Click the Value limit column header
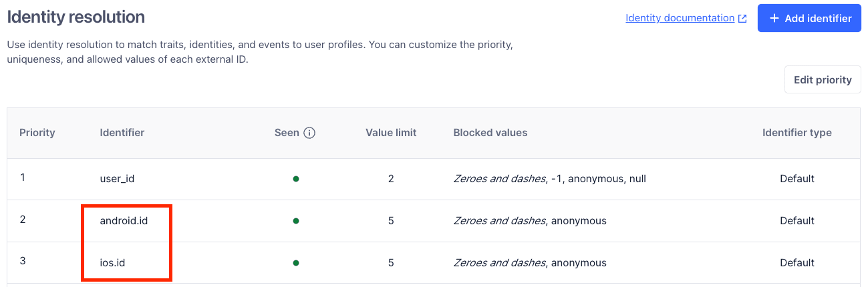Image resolution: width=868 pixels, height=287 pixels. point(391,133)
